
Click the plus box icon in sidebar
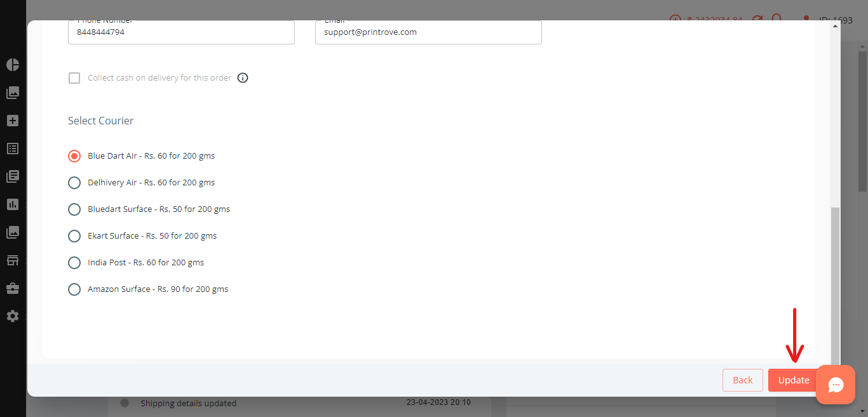[13, 121]
